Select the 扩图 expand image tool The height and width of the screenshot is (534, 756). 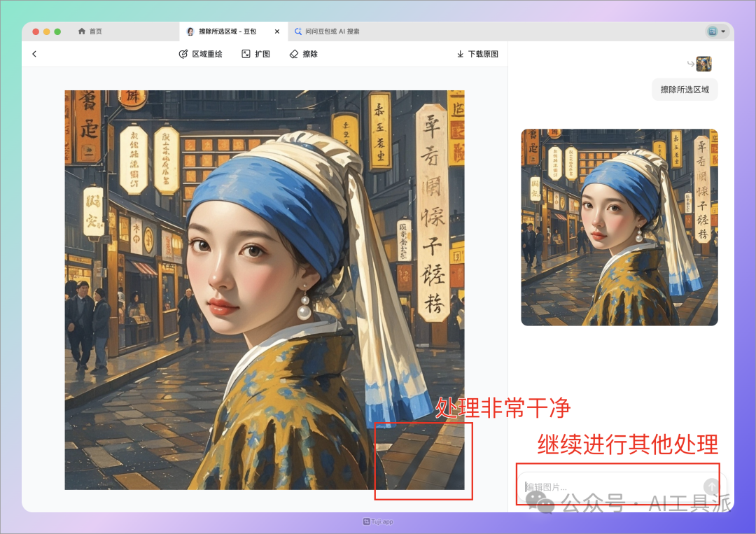click(x=256, y=53)
